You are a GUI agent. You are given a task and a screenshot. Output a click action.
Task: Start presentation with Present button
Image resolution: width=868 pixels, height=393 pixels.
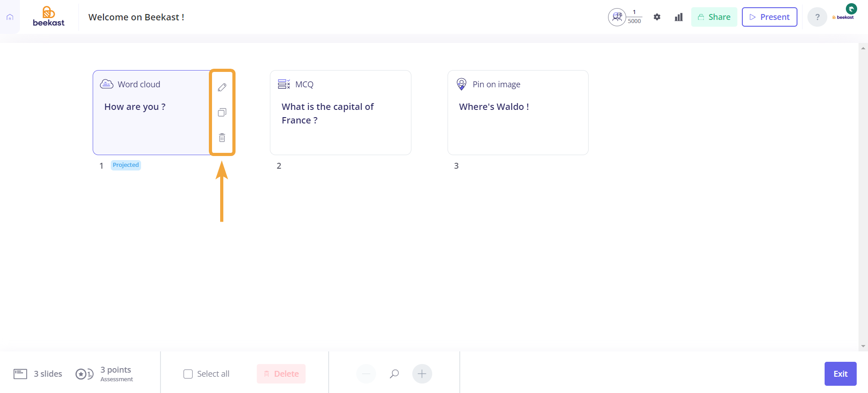[x=769, y=17]
